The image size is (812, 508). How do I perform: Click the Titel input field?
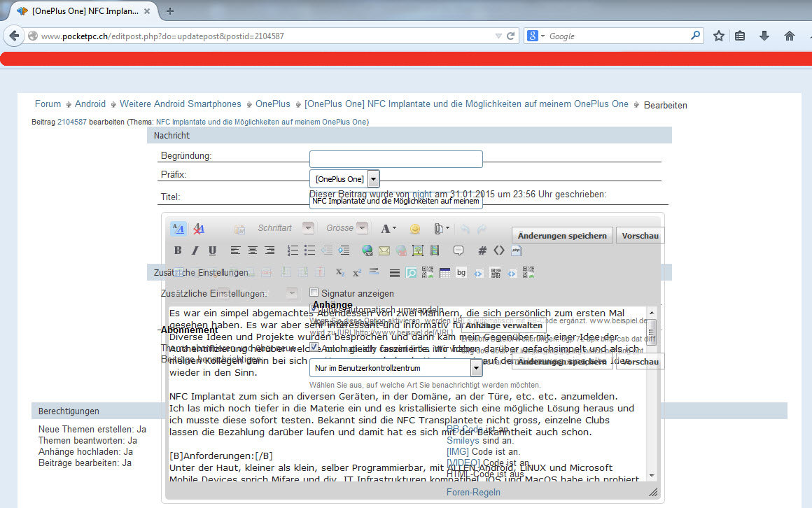(x=396, y=201)
